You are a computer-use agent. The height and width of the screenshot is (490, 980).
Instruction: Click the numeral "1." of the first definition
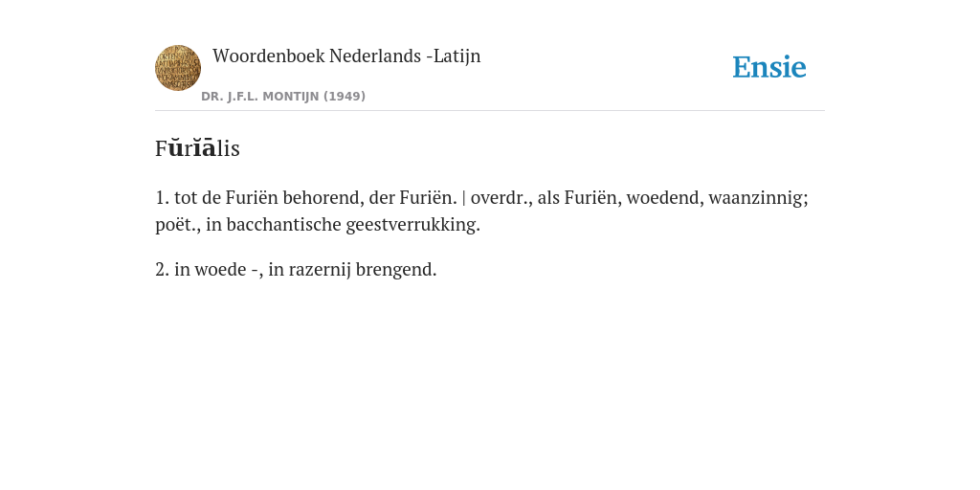tap(163, 197)
